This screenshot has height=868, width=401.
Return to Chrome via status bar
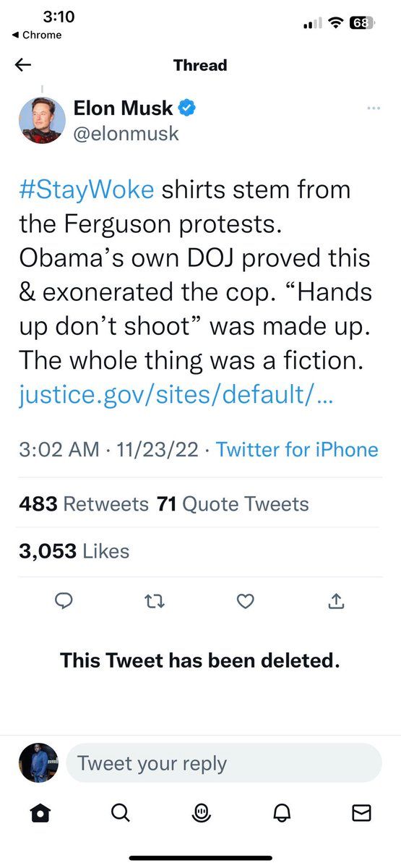coord(37,35)
